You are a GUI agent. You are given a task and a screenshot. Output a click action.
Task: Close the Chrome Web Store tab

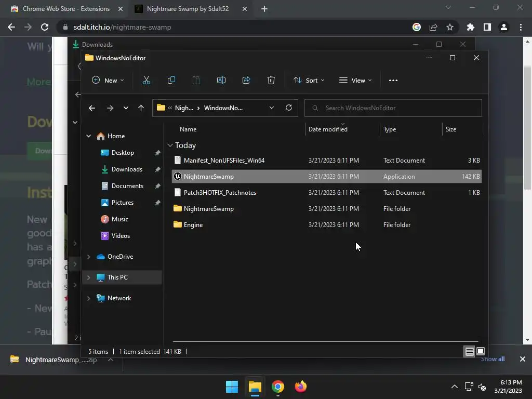[x=121, y=9]
